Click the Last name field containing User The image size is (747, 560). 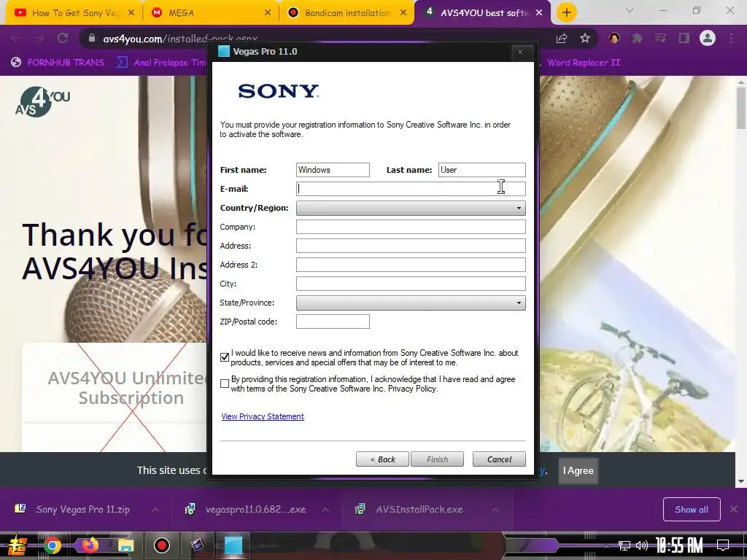pos(481,170)
